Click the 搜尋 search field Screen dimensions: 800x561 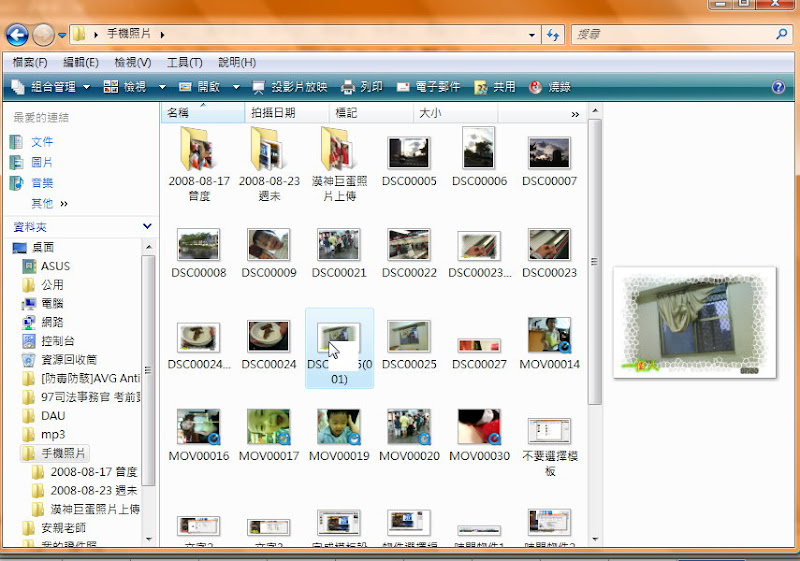click(x=673, y=35)
